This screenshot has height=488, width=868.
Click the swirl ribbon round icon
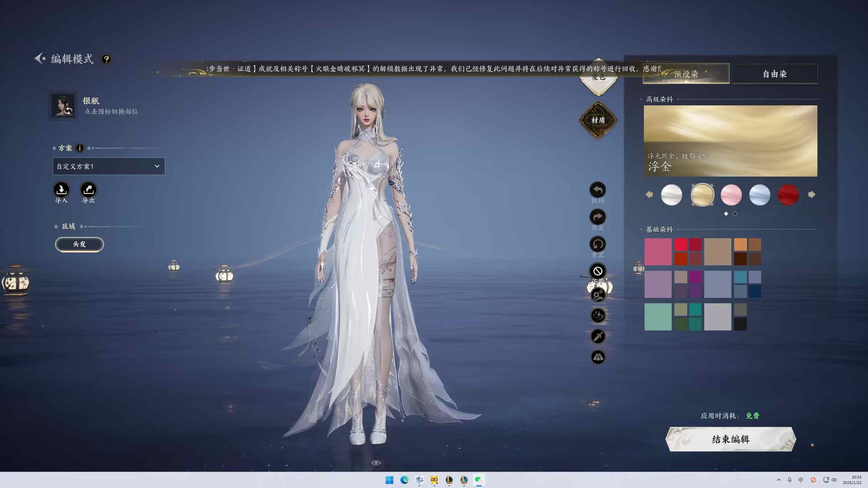tap(598, 295)
